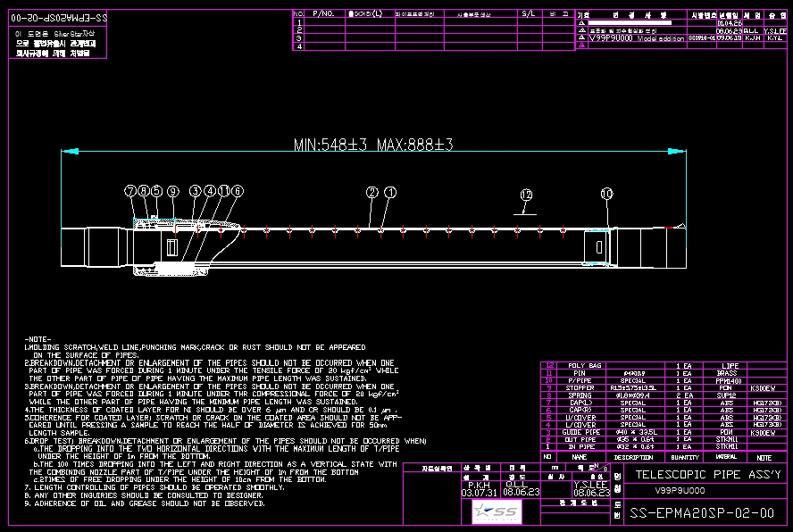Click the TELESCOPIC PIPE ASS'Y title
Image resolution: width=793 pixels, height=532 pixels.
pos(708,474)
